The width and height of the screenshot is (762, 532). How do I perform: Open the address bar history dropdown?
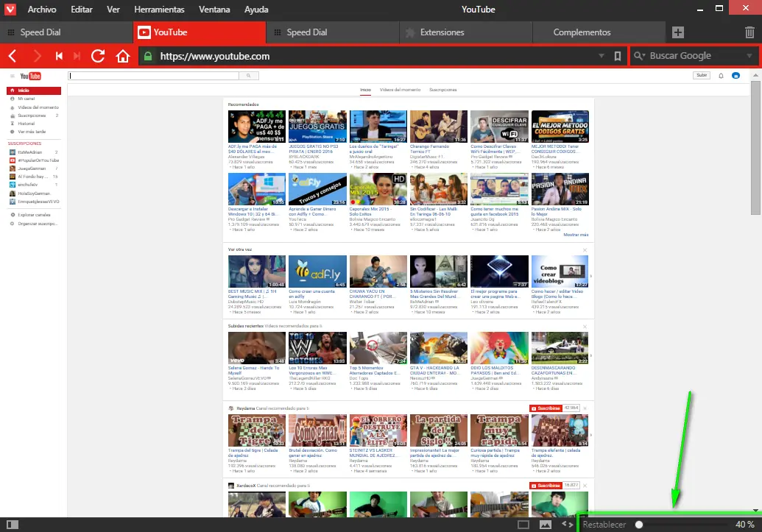click(x=602, y=56)
